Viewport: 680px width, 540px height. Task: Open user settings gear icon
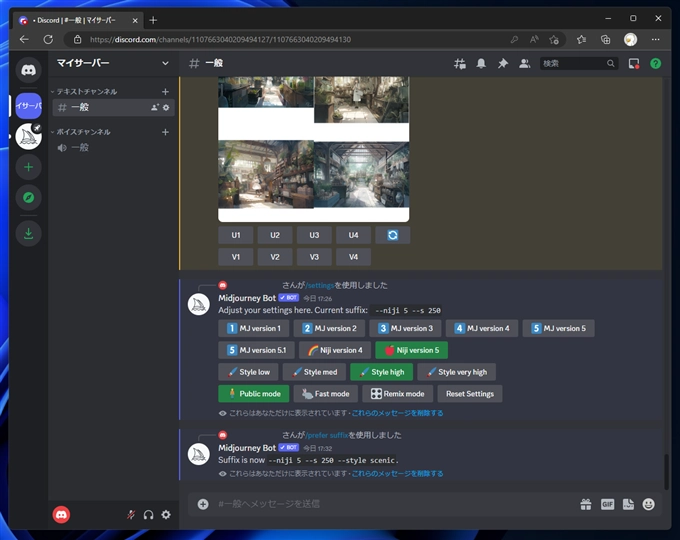[x=166, y=515]
